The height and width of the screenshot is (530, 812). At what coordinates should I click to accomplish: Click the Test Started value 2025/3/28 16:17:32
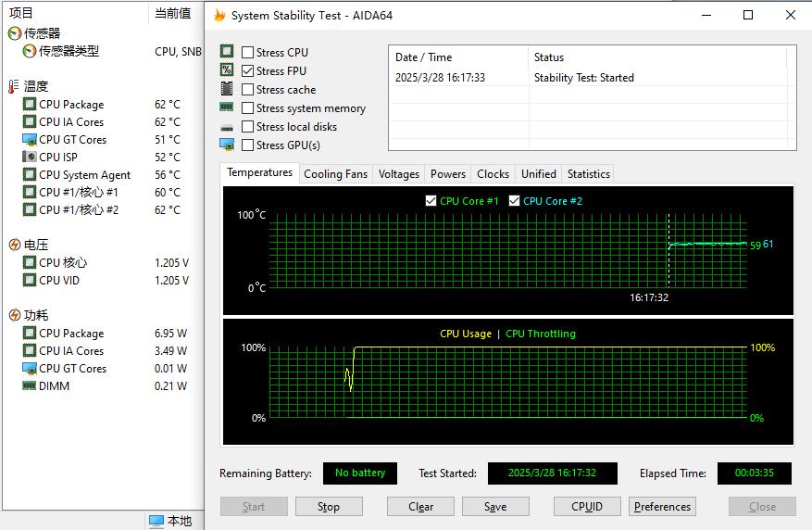pyautogui.click(x=552, y=473)
